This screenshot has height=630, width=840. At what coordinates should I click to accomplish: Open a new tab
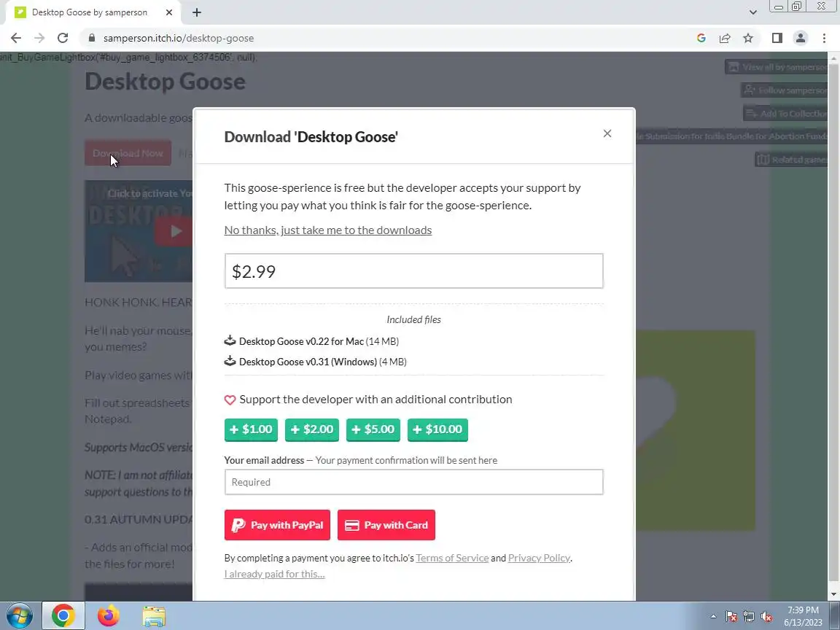(197, 12)
